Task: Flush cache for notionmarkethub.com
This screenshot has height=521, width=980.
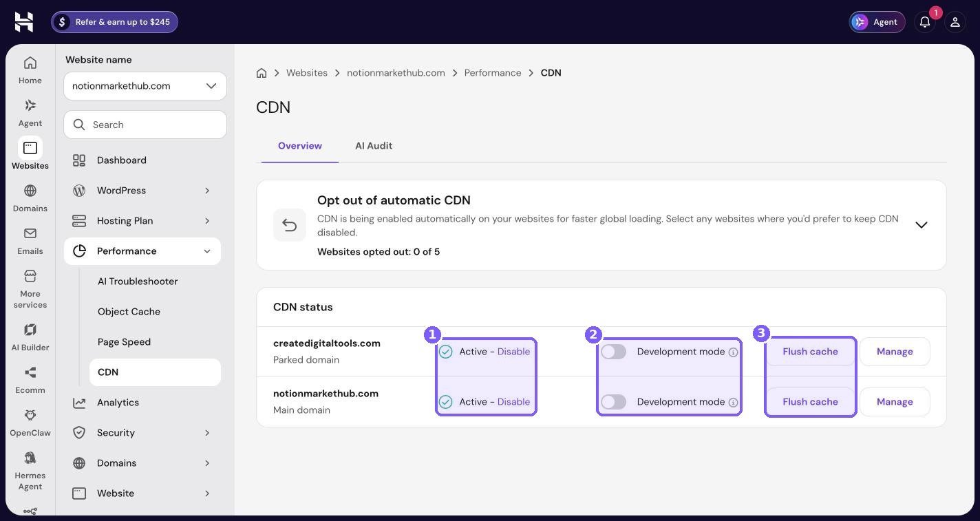Action: [810, 402]
